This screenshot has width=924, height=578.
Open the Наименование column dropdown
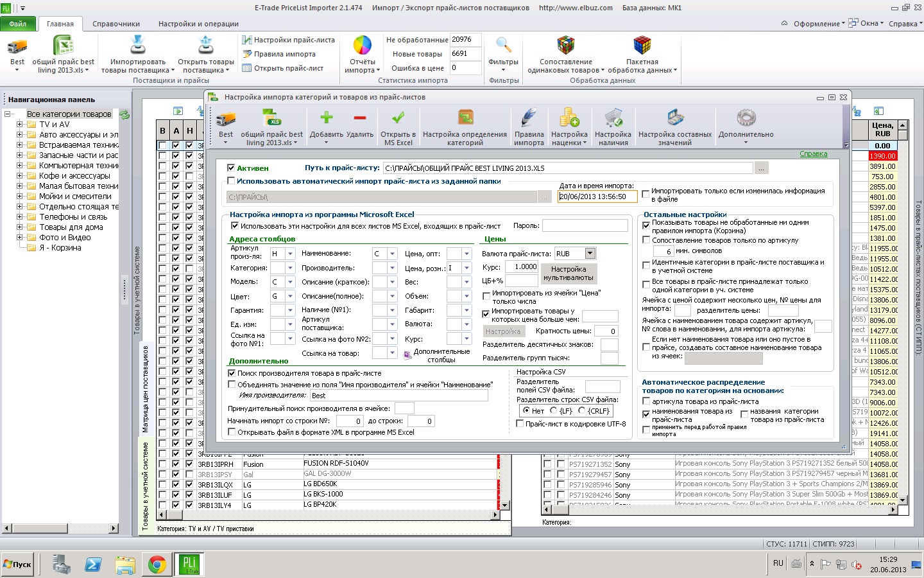pyautogui.click(x=392, y=254)
